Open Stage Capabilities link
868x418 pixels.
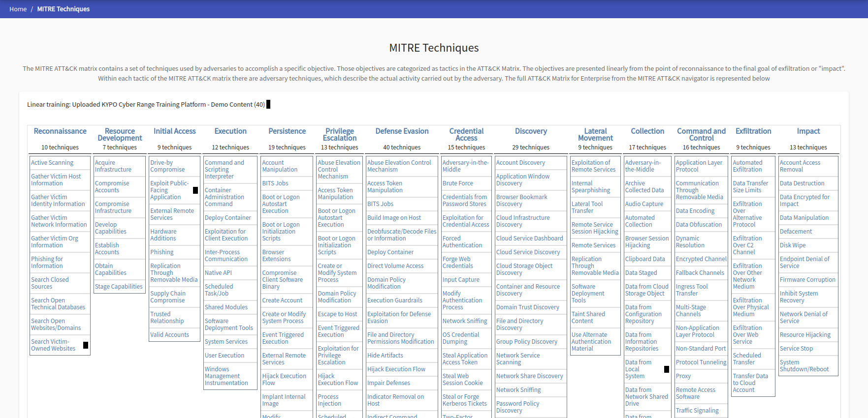click(119, 287)
